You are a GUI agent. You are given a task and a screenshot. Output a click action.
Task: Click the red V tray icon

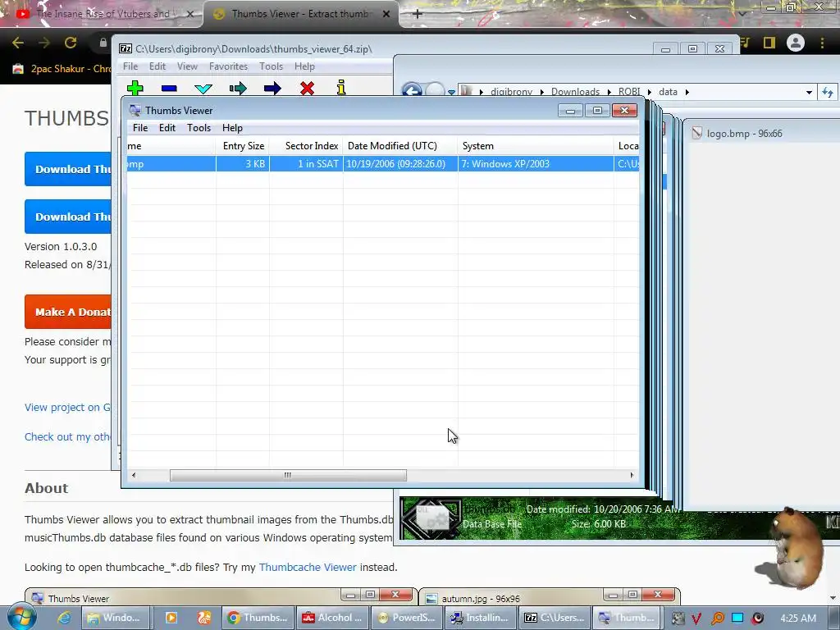coord(696,619)
